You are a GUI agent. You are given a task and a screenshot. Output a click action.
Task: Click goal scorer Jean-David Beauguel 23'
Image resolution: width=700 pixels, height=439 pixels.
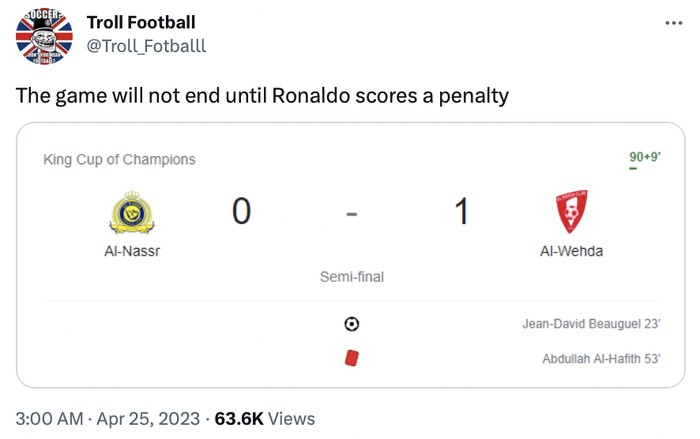tap(590, 324)
